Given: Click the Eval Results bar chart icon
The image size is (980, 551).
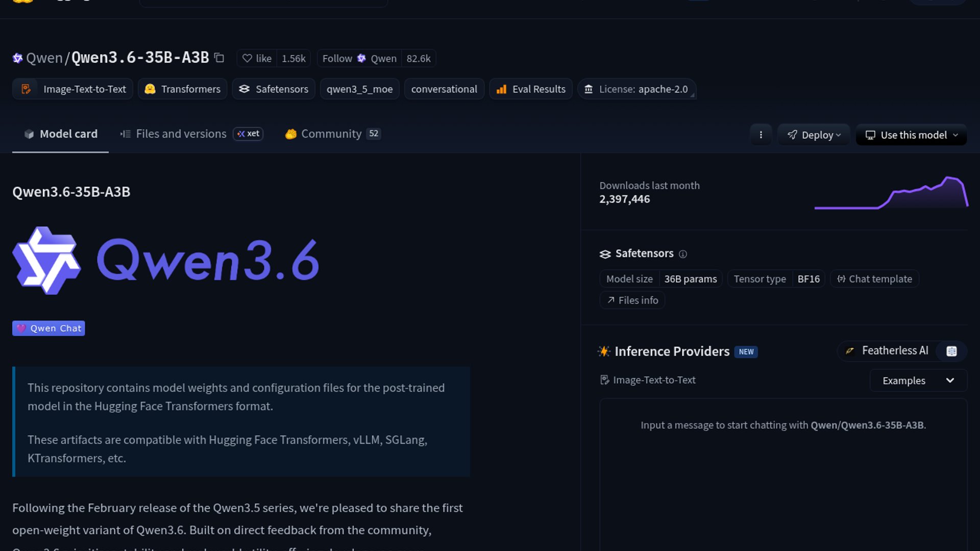Looking at the screenshot, I should 502,89.
